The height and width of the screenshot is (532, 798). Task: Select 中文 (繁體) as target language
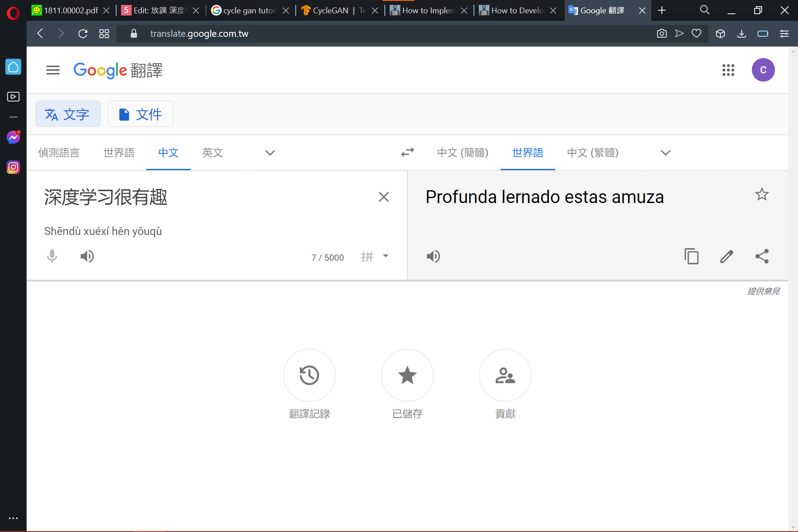pyautogui.click(x=593, y=153)
